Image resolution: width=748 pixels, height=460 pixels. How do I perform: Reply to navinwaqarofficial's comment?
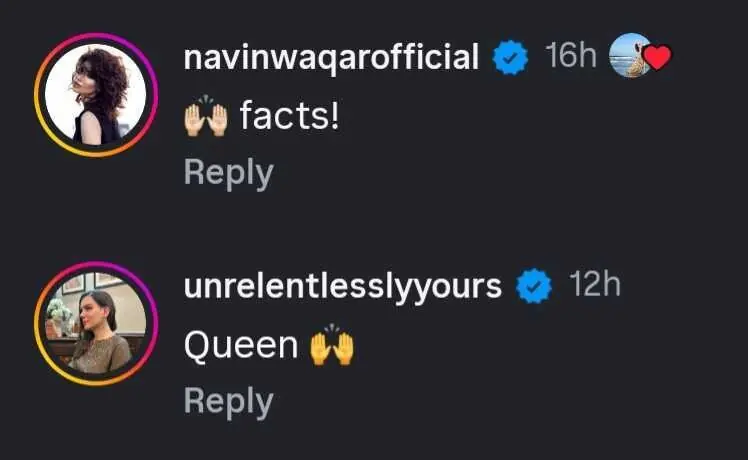coord(228,173)
